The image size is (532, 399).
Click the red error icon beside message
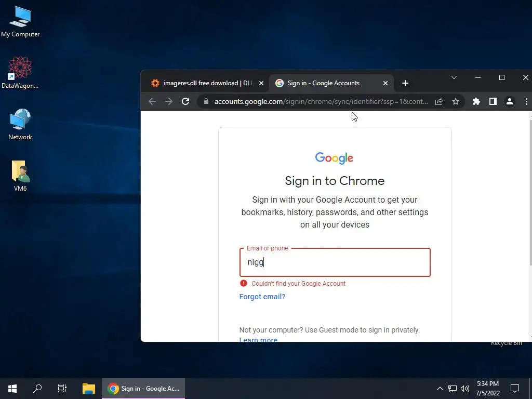click(243, 283)
